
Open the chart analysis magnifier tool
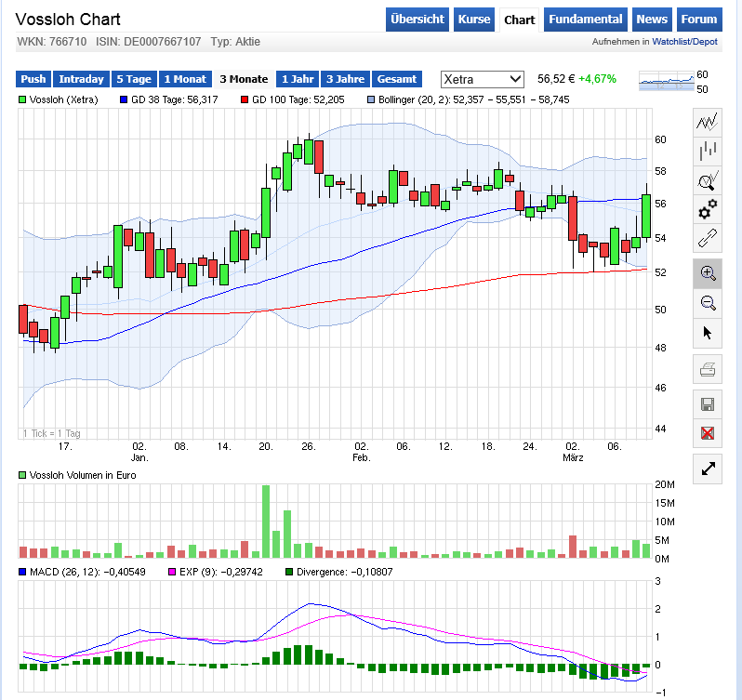coord(708,180)
